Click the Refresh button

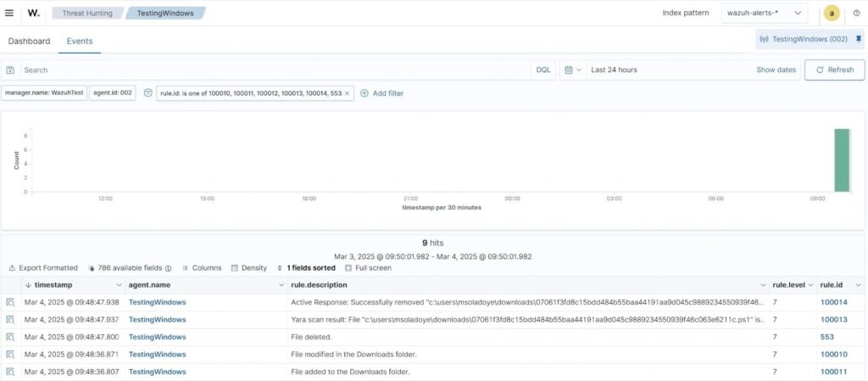tap(834, 70)
